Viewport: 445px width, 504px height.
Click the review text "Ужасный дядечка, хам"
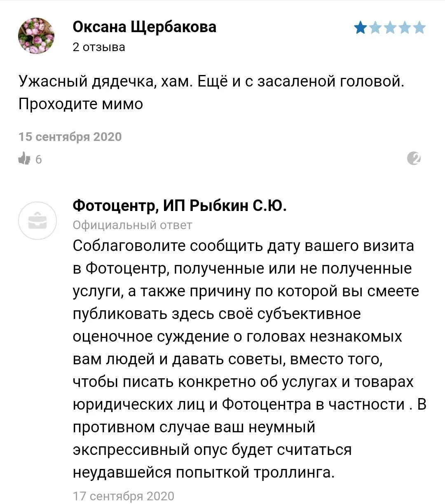[105, 82]
